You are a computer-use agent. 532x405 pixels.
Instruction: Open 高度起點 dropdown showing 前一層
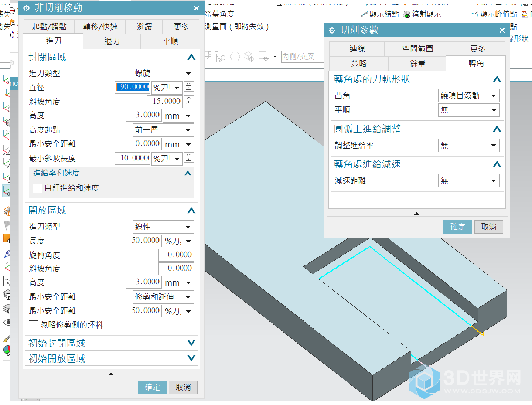(x=163, y=130)
